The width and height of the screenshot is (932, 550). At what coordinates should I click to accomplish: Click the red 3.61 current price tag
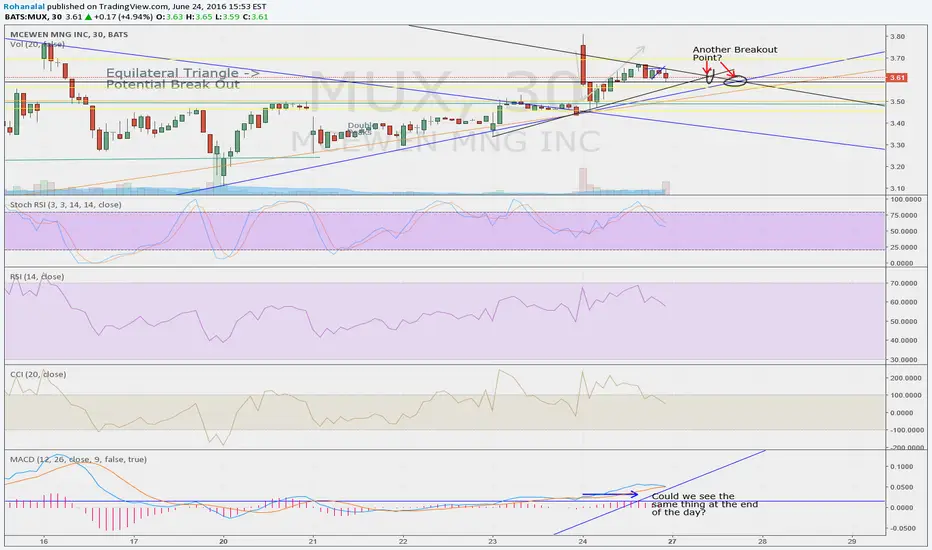[896, 77]
